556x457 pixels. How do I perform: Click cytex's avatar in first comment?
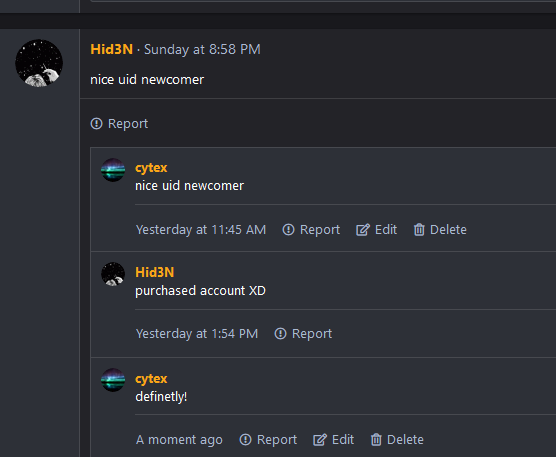point(113,170)
